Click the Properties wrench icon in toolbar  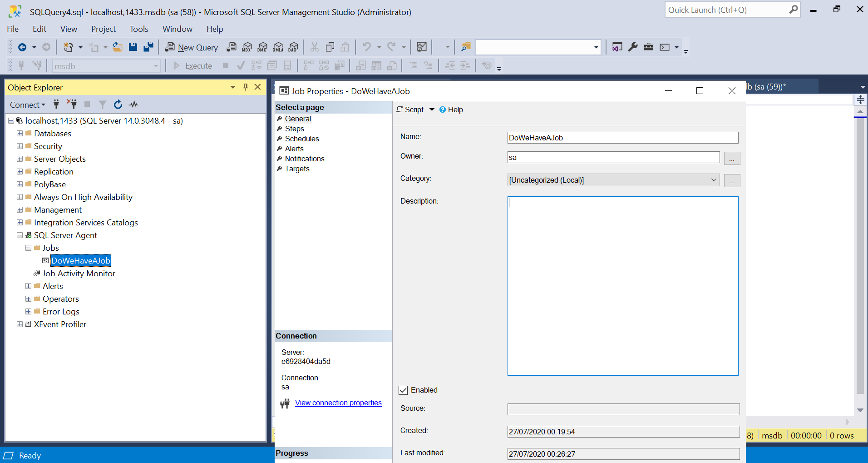[633, 47]
